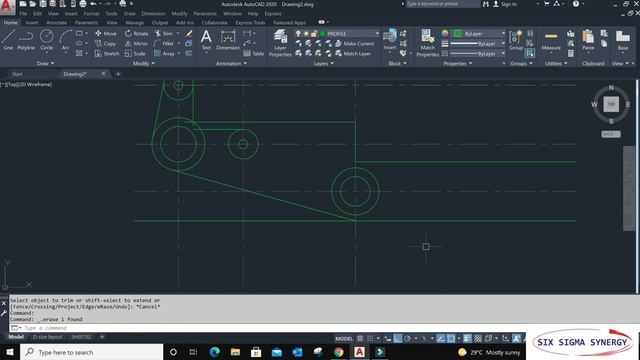This screenshot has height=360, width=640.
Task: Select the Line tool
Action: tap(8, 40)
